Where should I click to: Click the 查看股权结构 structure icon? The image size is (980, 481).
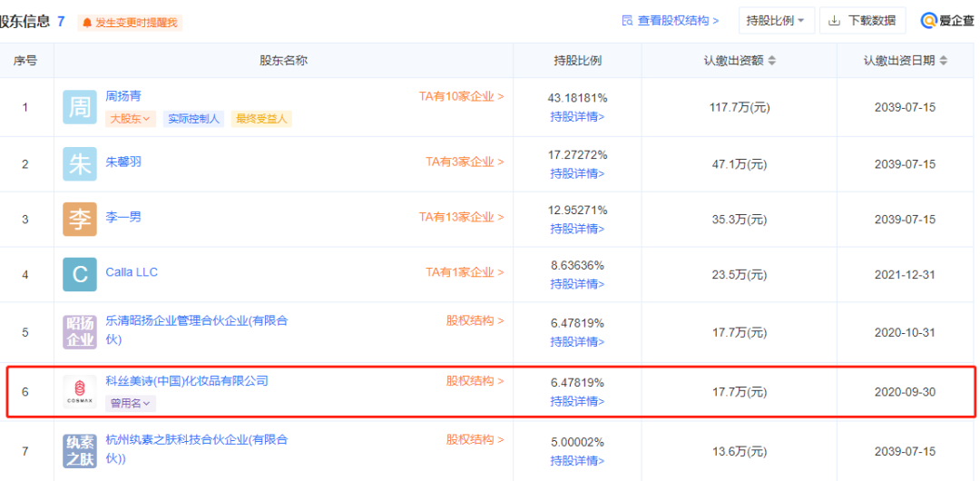point(627,21)
